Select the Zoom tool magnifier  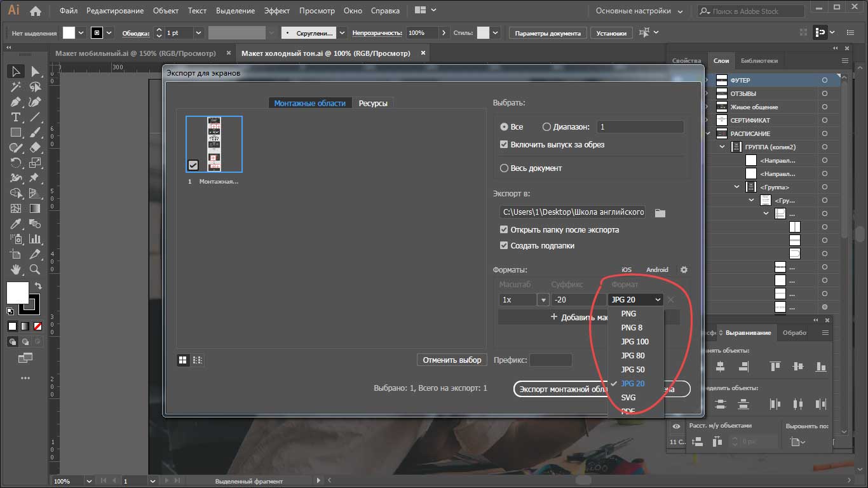[35, 269]
